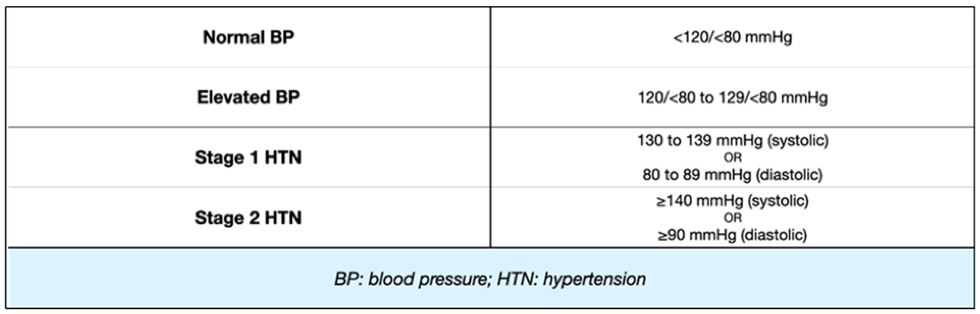Select the "130 to 139 mmHg (systolic)" line
Screen dimensions: 980x314
(x=732, y=141)
